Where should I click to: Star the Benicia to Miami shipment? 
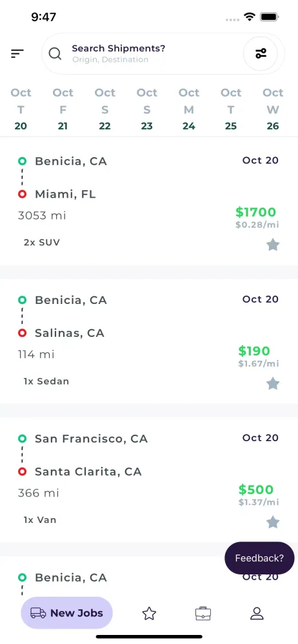273,245
